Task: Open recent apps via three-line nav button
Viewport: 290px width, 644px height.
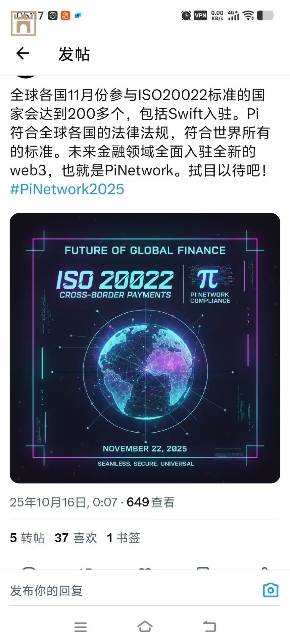Action: pos(81,627)
